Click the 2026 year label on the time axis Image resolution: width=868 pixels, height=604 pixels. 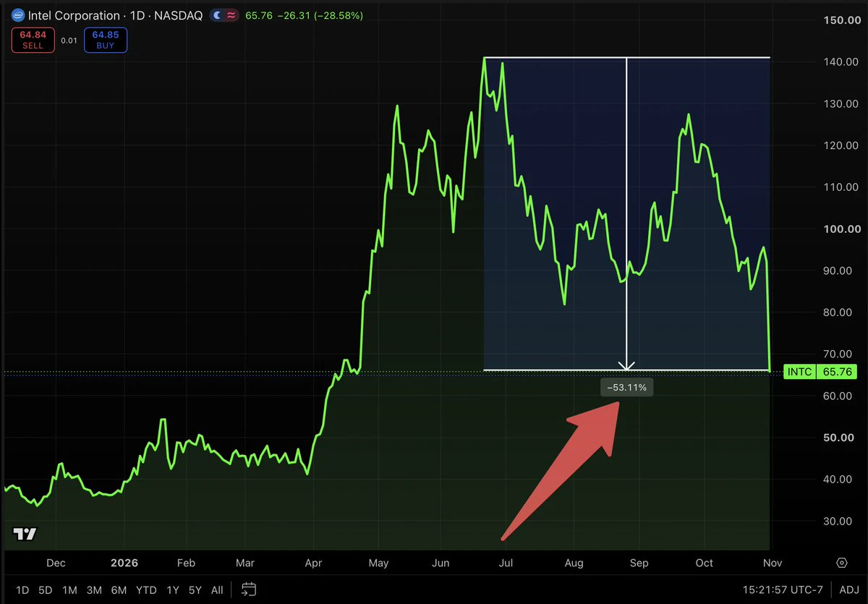point(124,563)
